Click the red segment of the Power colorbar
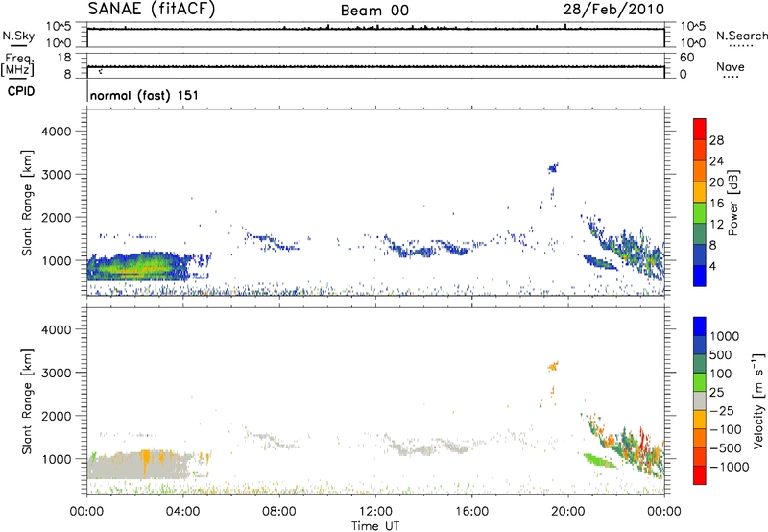Screen dimensions: 768x532 click(x=700, y=129)
